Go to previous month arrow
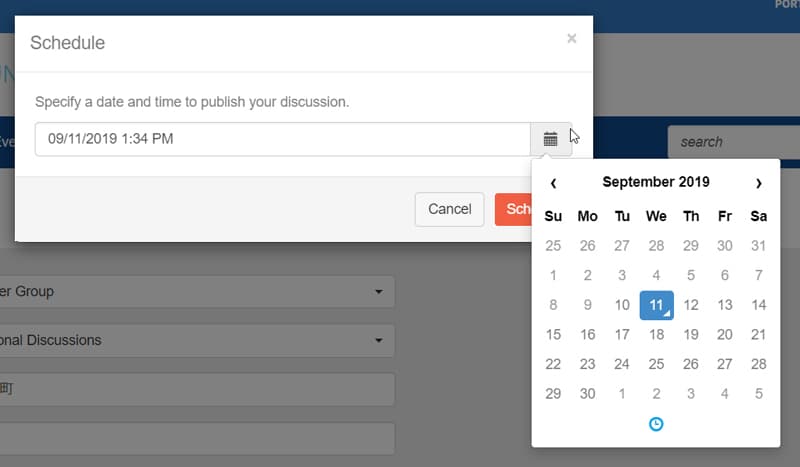 click(x=553, y=183)
